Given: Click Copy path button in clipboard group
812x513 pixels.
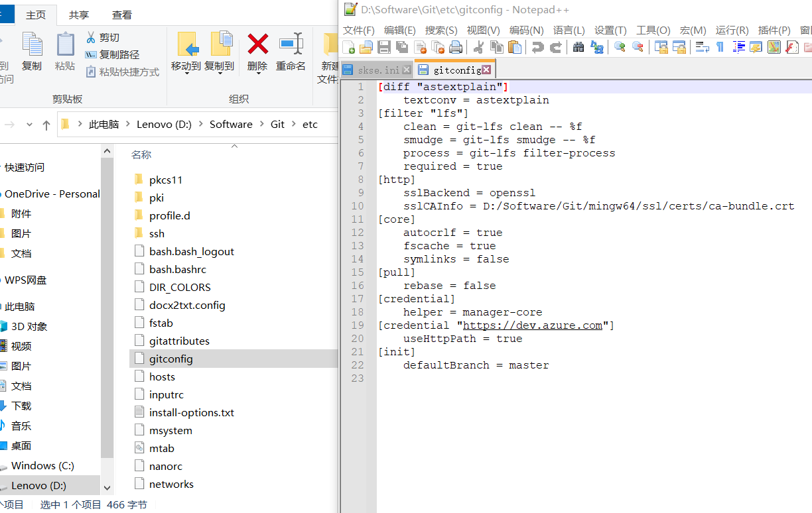Looking at the screenshot, I should tap(119, 55).
